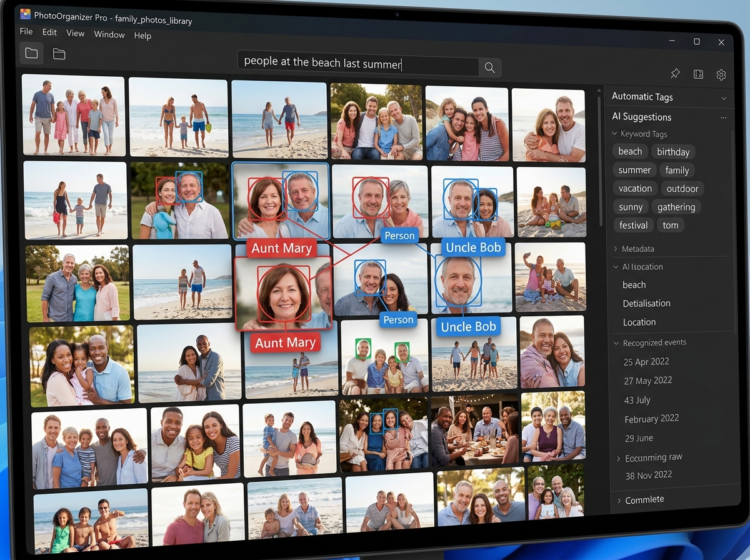
Task: Select the 38 Nov 2022 entry
Action: [x=649, y=475]
